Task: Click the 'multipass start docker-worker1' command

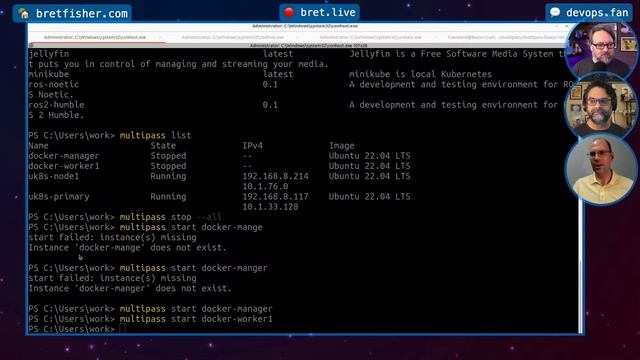Action: tap(196, 319)
